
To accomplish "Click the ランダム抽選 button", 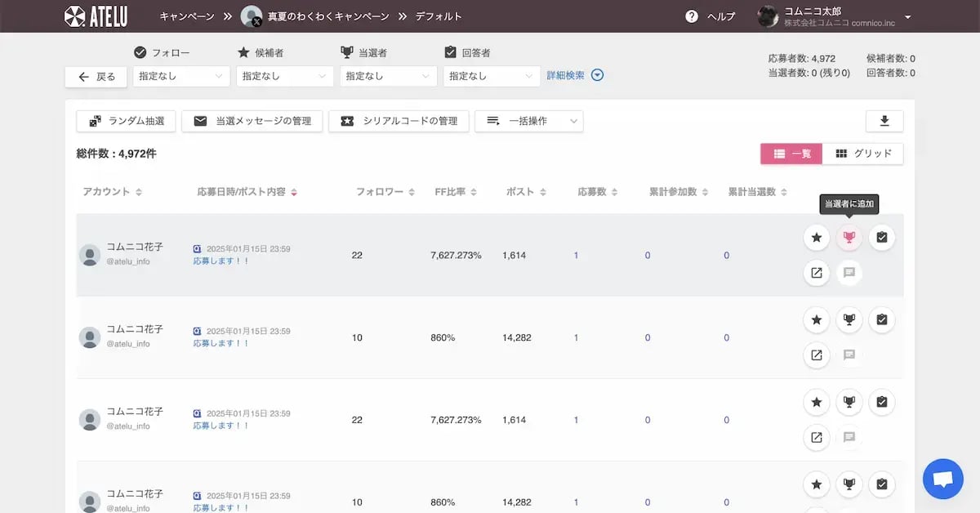I will click(127, 121).
